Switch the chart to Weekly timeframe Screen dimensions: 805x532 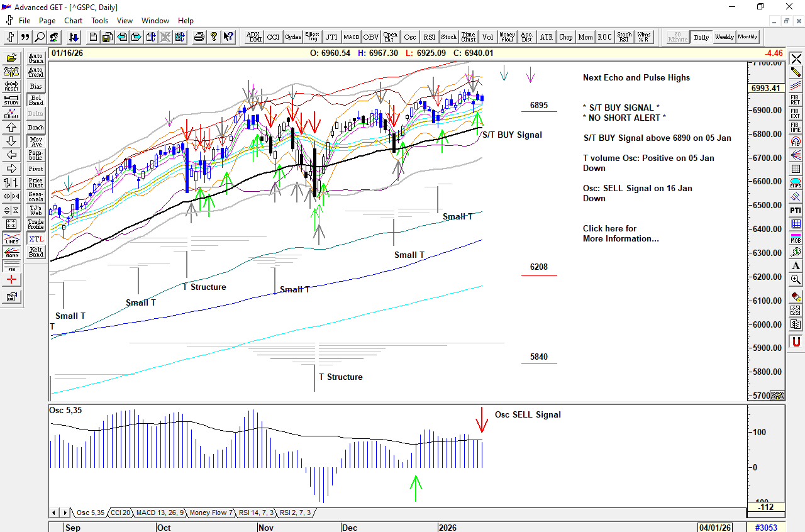pos(724,37)
